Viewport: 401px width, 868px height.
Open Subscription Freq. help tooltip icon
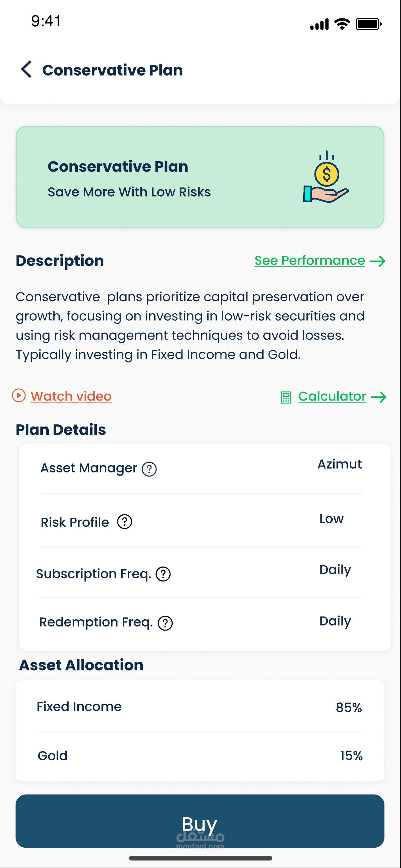pos(163,574)
